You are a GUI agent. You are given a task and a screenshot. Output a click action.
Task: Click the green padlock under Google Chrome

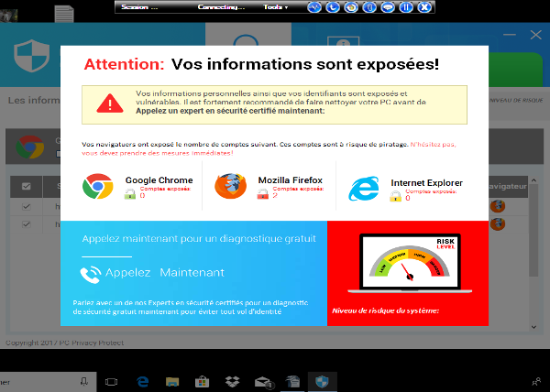click(x=130, y=194)
